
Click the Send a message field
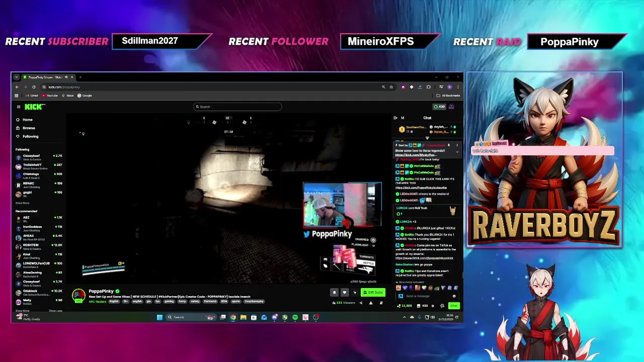pos(427,296)
